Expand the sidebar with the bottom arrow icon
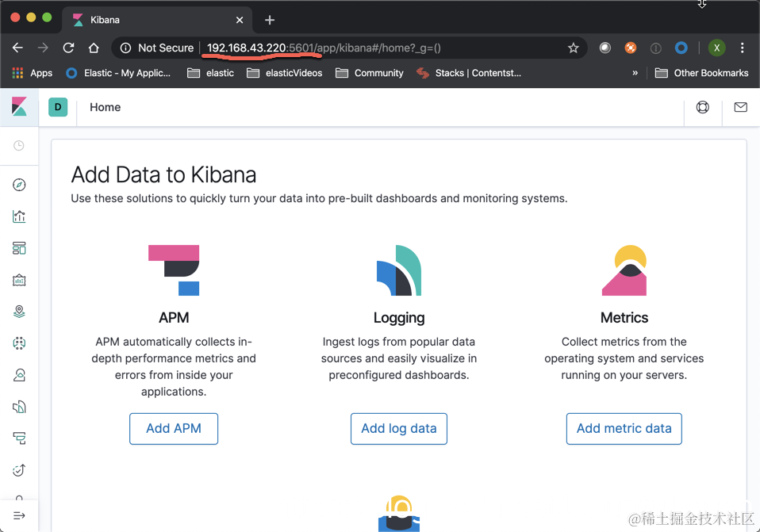Screen dimensions: 760x532 pyautogui.click(x=19, y=515)
